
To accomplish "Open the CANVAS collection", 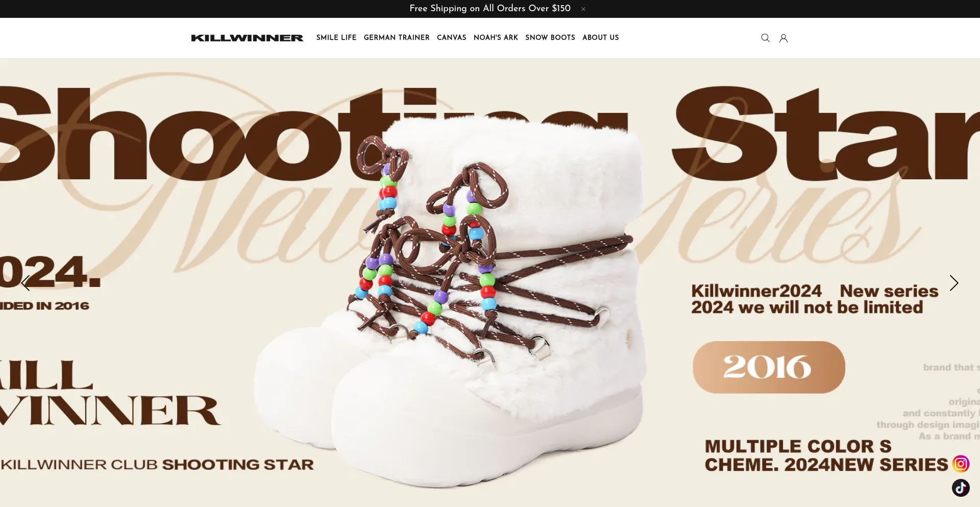I will (452, 37).
